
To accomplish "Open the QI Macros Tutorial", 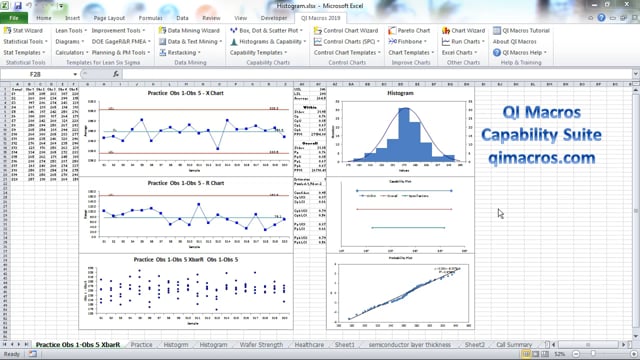I will coord(521,31).
